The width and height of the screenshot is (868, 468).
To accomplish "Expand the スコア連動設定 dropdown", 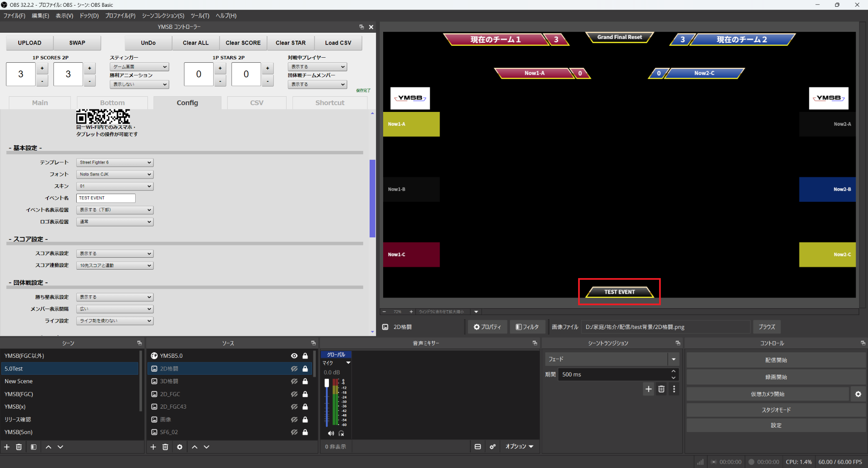I will (x=115, y=265).
